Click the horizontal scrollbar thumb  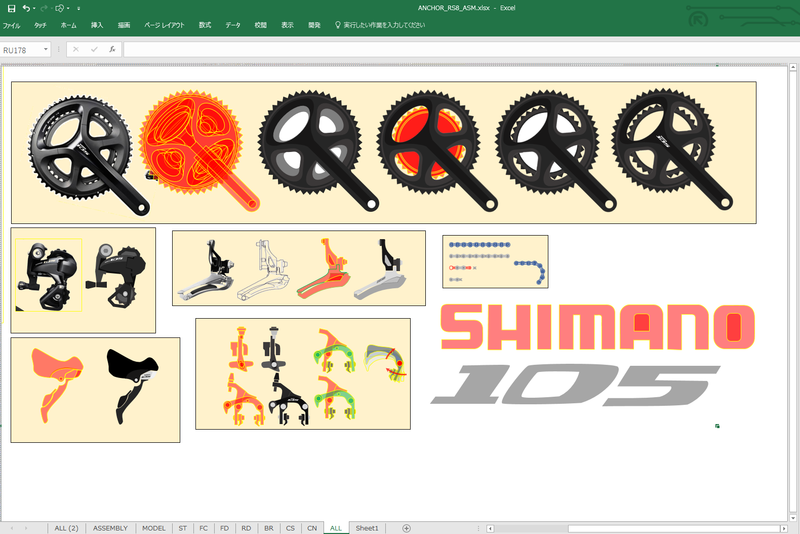click(x=673, y=528)
